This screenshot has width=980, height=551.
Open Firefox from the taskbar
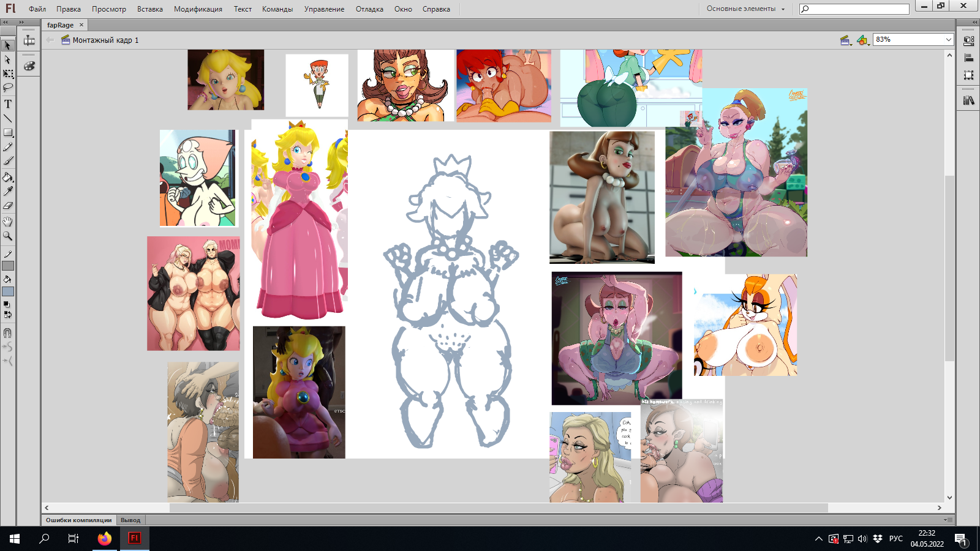coord(105,539)
